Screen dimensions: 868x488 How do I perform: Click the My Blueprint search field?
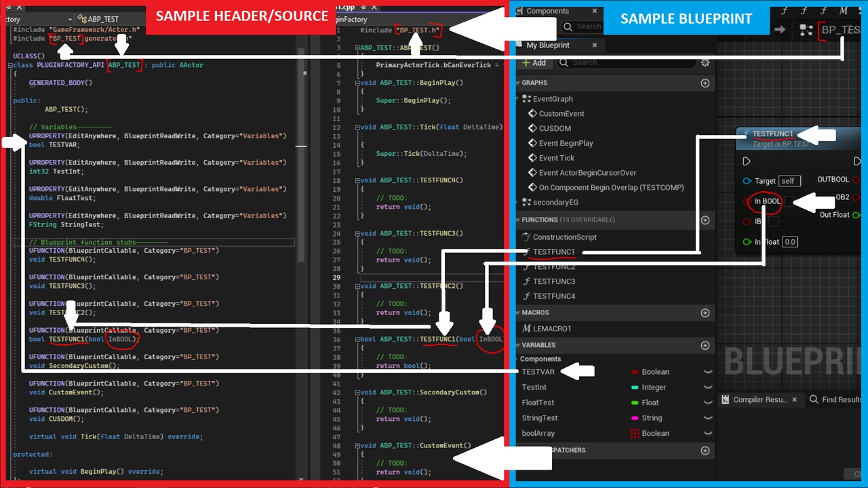pyautogui.click(x=631, y=62)
